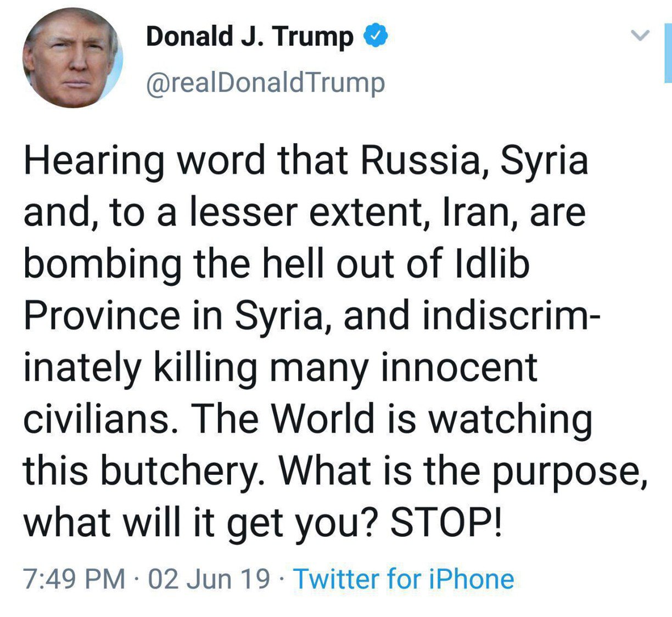This screenshot has width=672, height=617.
Task: Click the word "Hearing" in the tweet
Action: pyautogui.click(x=93, y=161)
